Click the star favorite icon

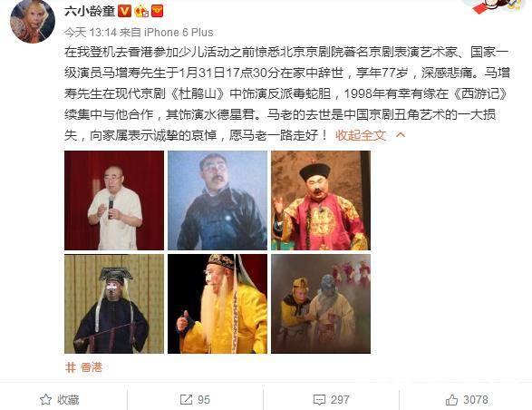point(46,399)
